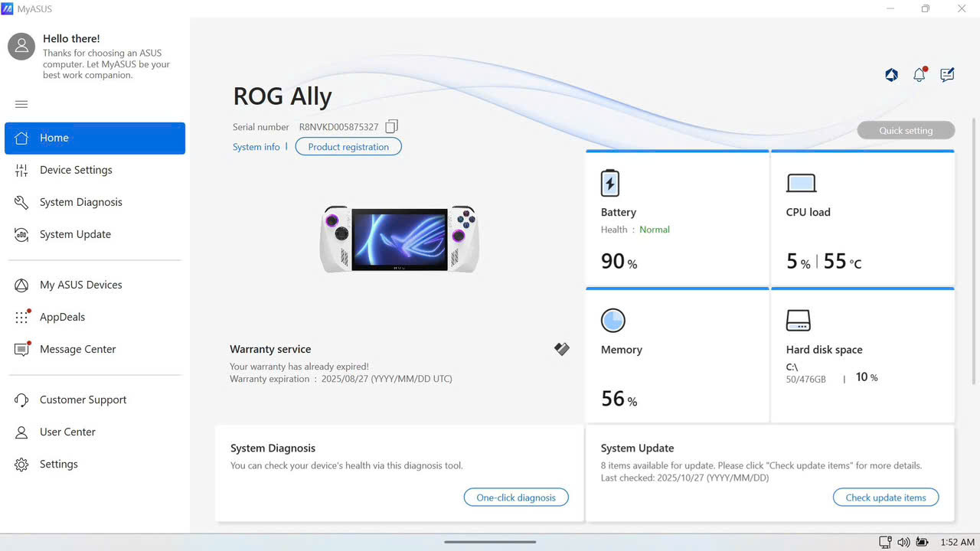Click the CPU load laptop icon
Screen dimensions: 980x551
(x=801, y=183)
